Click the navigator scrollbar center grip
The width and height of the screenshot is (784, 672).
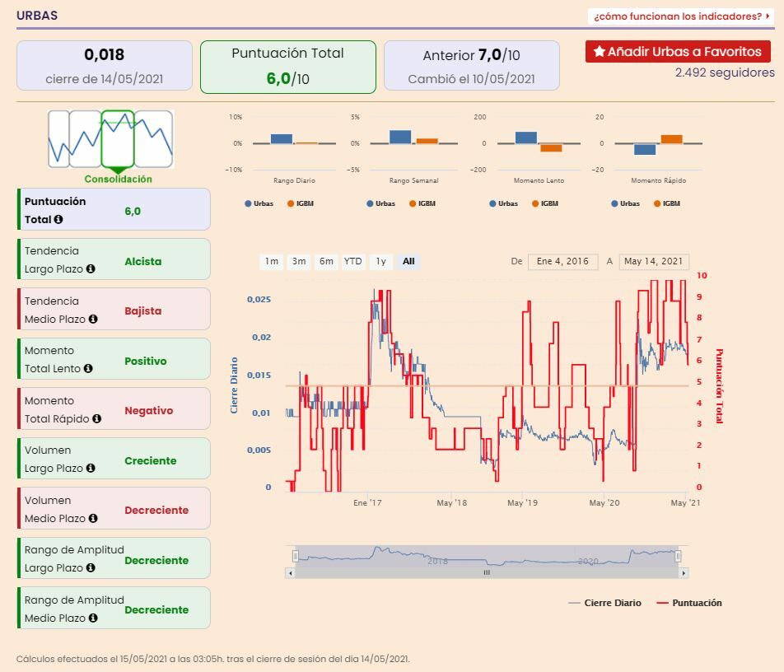coord(487,573)
